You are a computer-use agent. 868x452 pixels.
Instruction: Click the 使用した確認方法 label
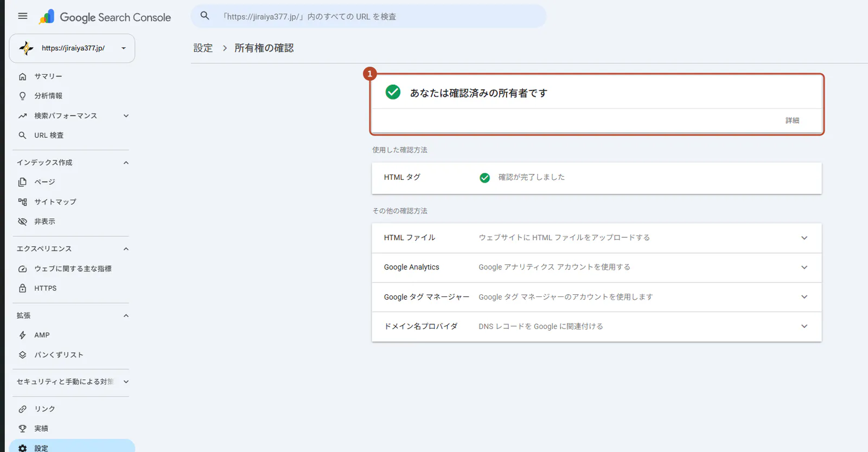click(400, 150)
